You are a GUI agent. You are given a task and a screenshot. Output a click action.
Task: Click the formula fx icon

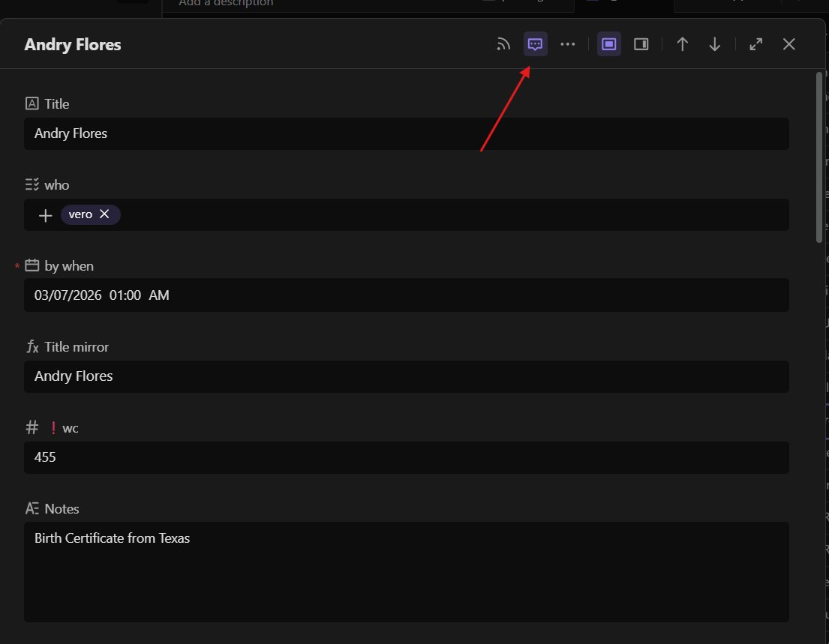32,346
